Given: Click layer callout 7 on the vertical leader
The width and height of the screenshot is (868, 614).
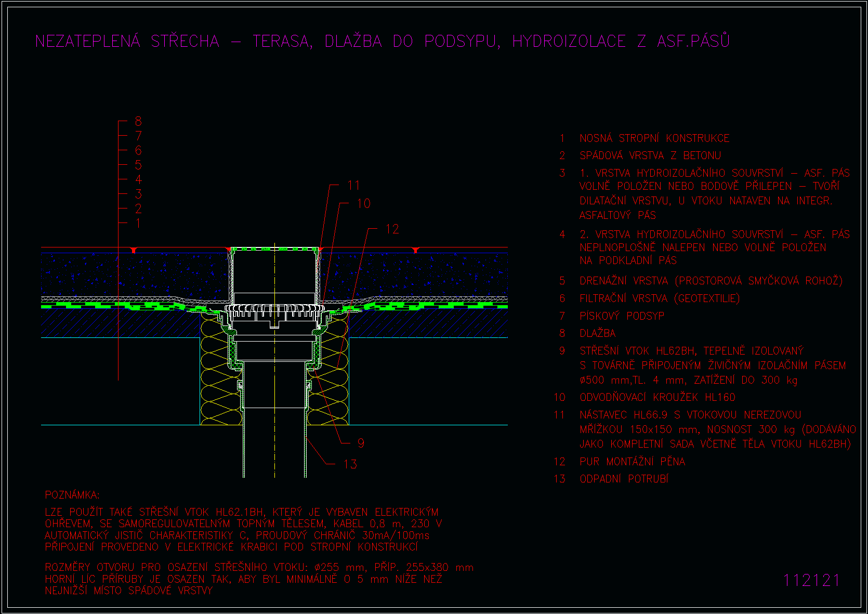Looking at the screenshot, I should 138,136.
